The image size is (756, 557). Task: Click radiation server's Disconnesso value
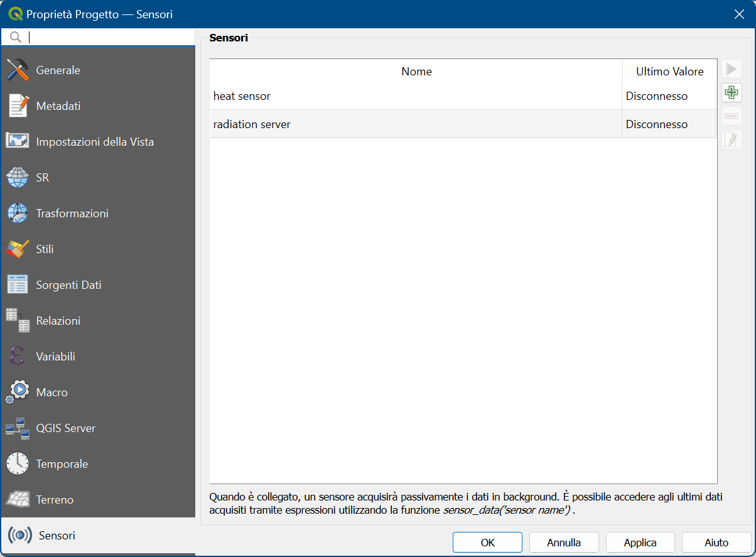click(x=657, y=124)
